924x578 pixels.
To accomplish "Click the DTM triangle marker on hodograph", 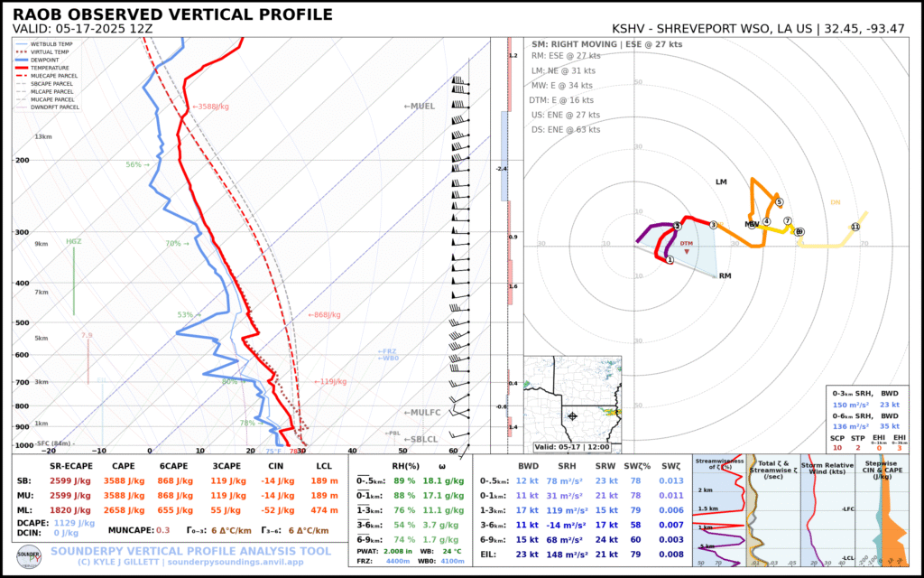I will click(688, 250).
